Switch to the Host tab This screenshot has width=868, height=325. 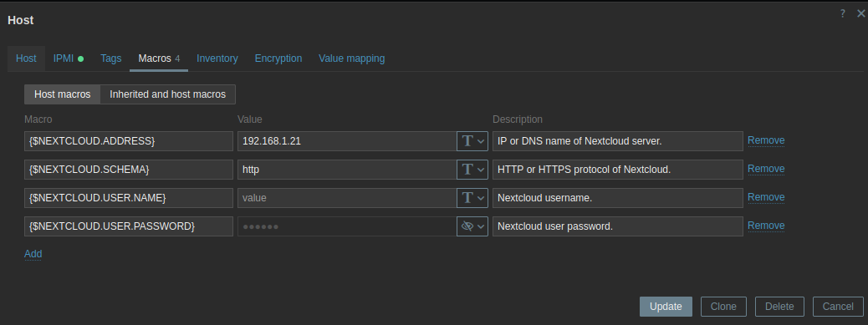[x=26, y=58]
